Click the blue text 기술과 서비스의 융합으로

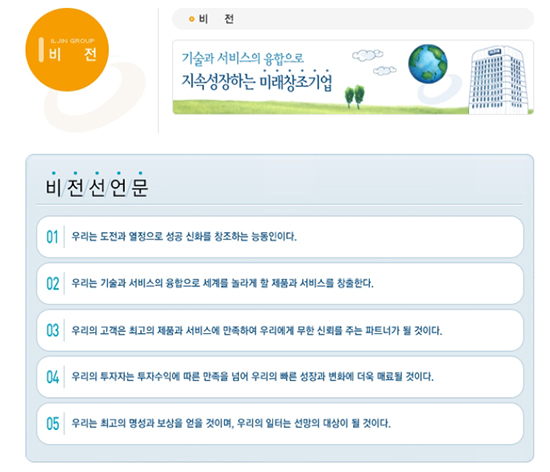point(243,58)
